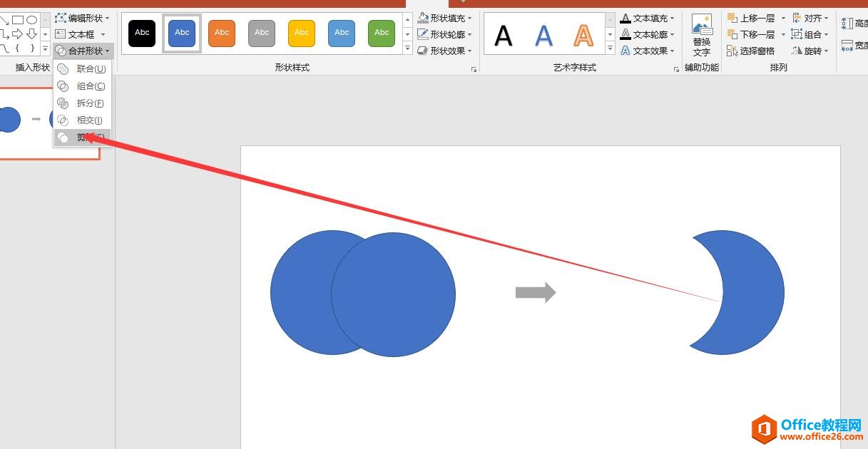This screenshot has width=868, height=449.
Task: Click 上移一层 (Bring Forward) button
Action: click(x=752, y=18)
